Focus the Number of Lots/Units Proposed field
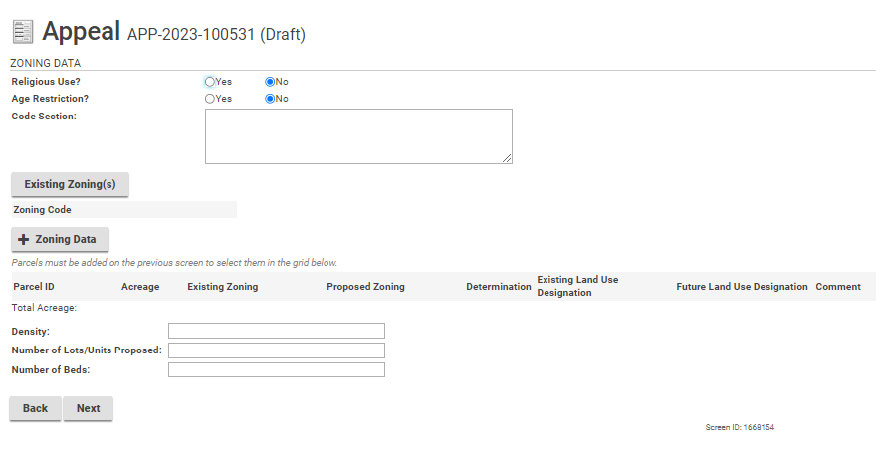This screenshot has width=876, height=467. point(276,350)
